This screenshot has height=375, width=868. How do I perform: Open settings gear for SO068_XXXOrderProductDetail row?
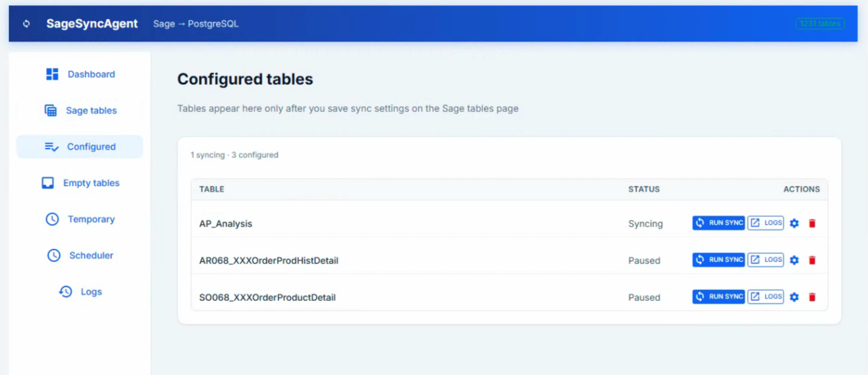(794, 297)
